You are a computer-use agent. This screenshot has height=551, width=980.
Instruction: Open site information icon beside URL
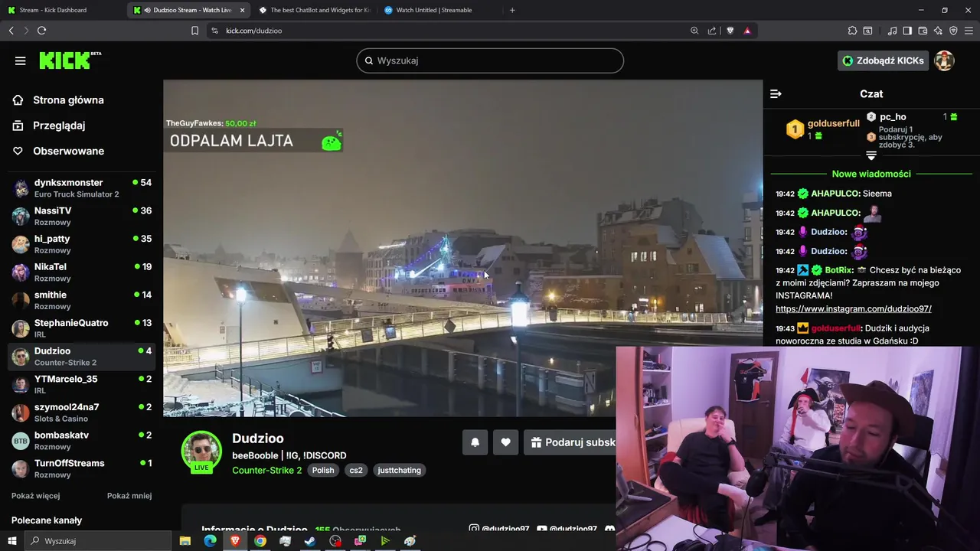(214, 31)
